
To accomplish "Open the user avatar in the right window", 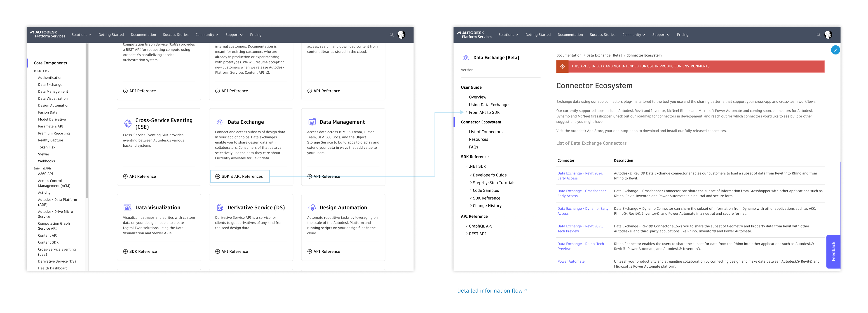I will [828, 35].
